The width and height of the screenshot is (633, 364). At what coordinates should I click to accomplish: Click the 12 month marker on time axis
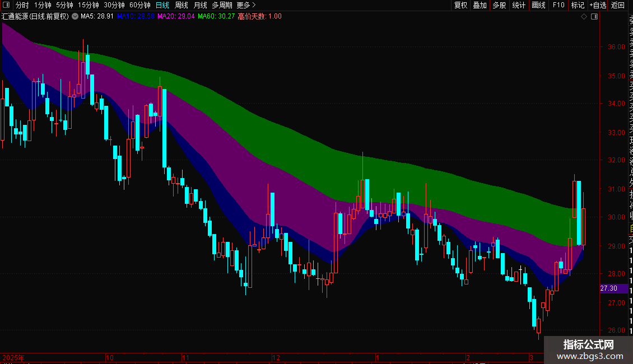[276, 357]
